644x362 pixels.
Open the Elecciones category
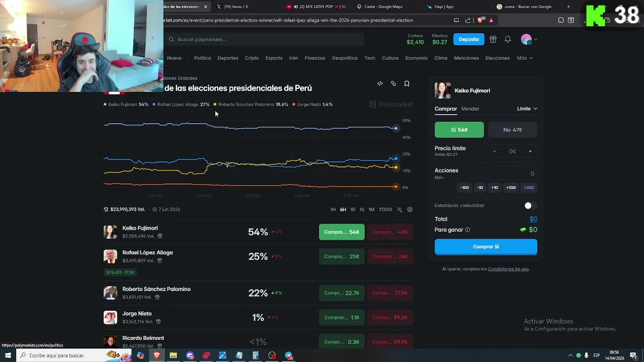point(498,58)
